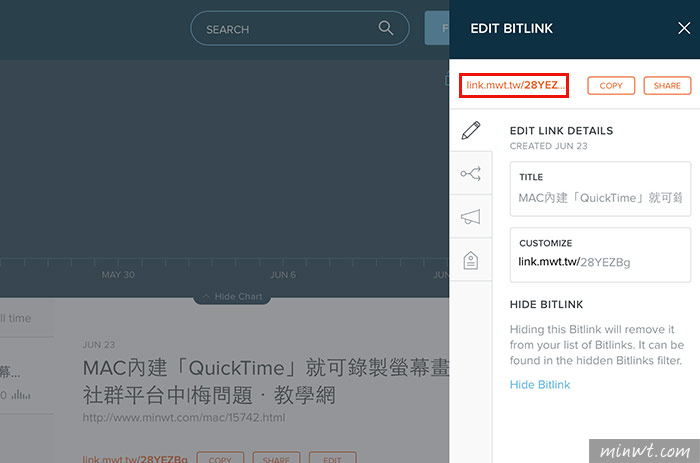Click the JUN 6 chart label

283,275
